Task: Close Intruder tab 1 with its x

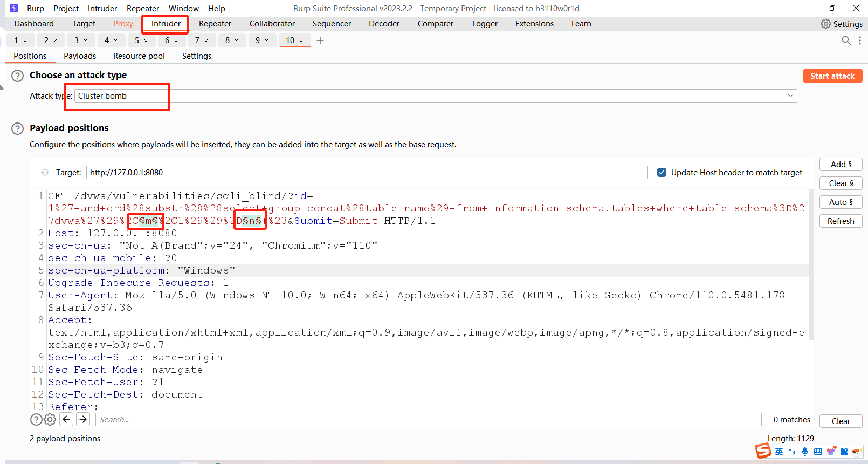Action: point(25,40)
